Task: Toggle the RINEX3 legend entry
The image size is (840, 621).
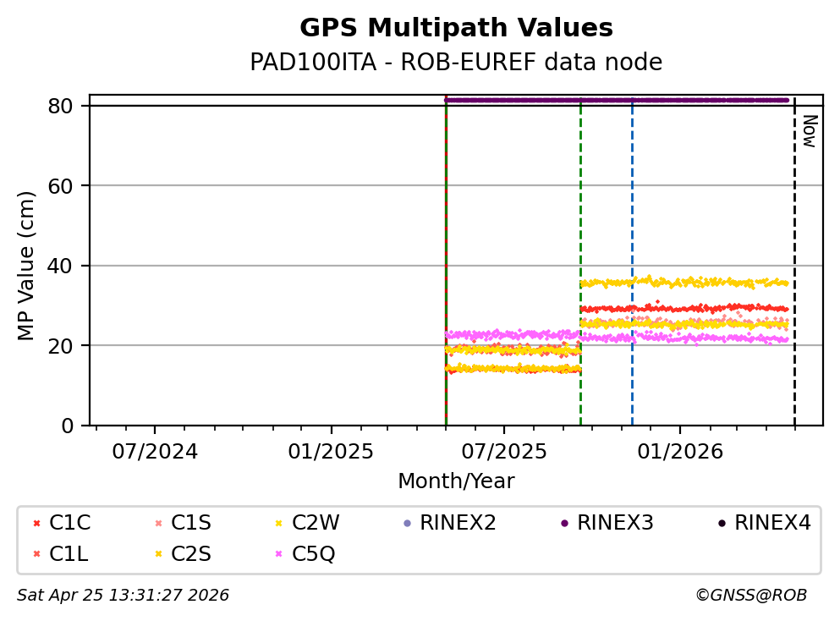Action: point(615,524)
